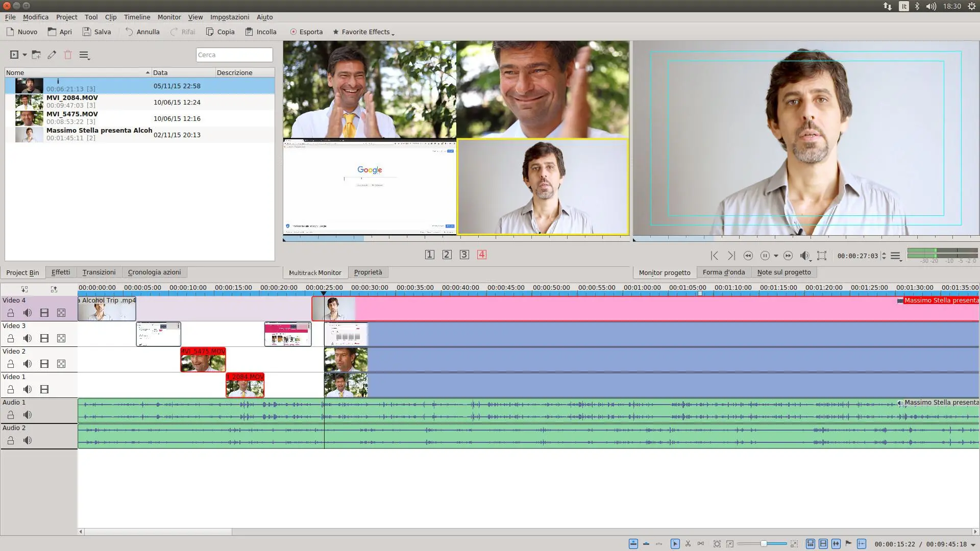Lock the Video 4 track
This screenshot has width=980, height=551.
point(11,313)
